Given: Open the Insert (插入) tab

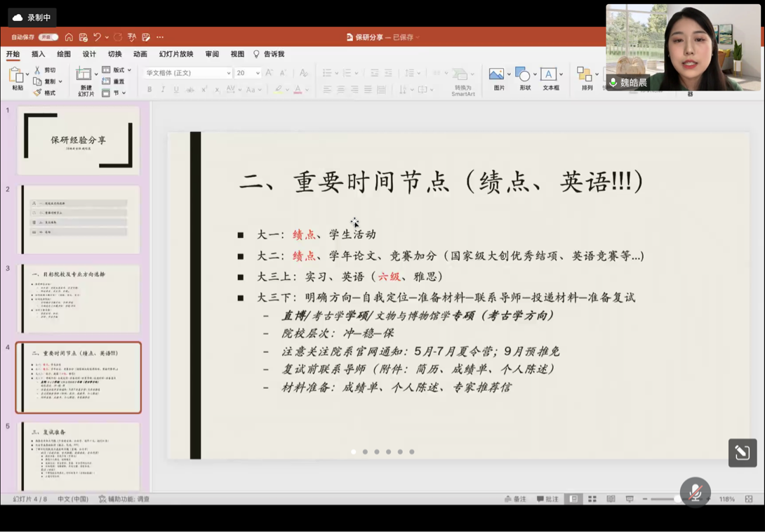Looking at the screenshot, I should (x=38, y=54).
